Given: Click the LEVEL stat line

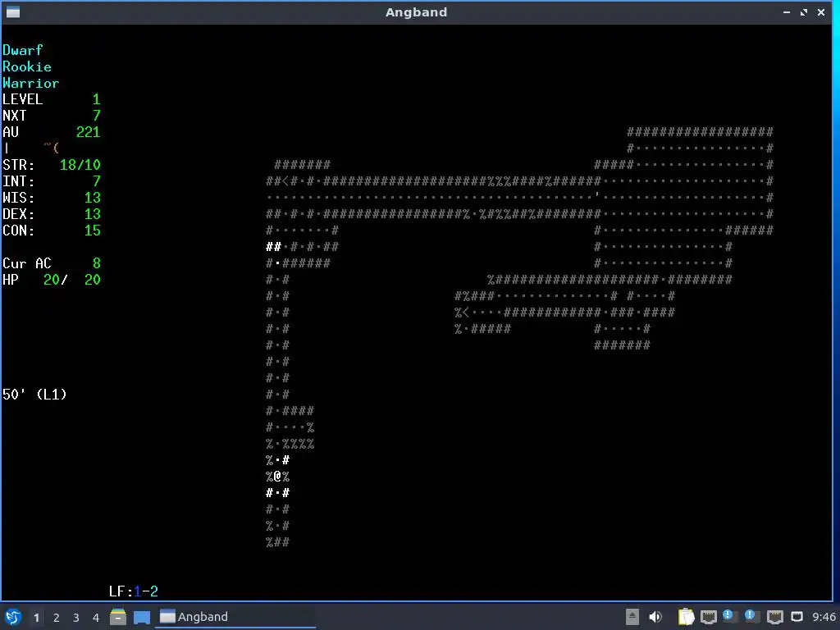Looking at the screenshot, I should (x=52, y=99).
